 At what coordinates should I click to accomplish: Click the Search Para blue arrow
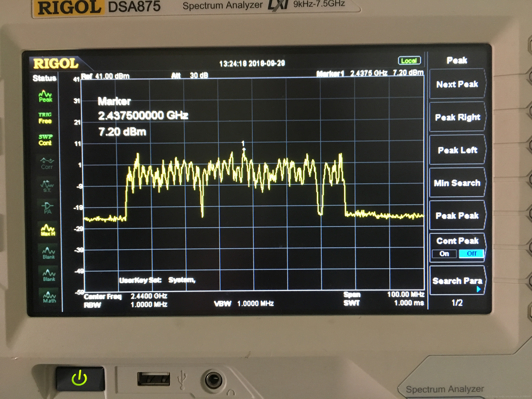point(478,289)
